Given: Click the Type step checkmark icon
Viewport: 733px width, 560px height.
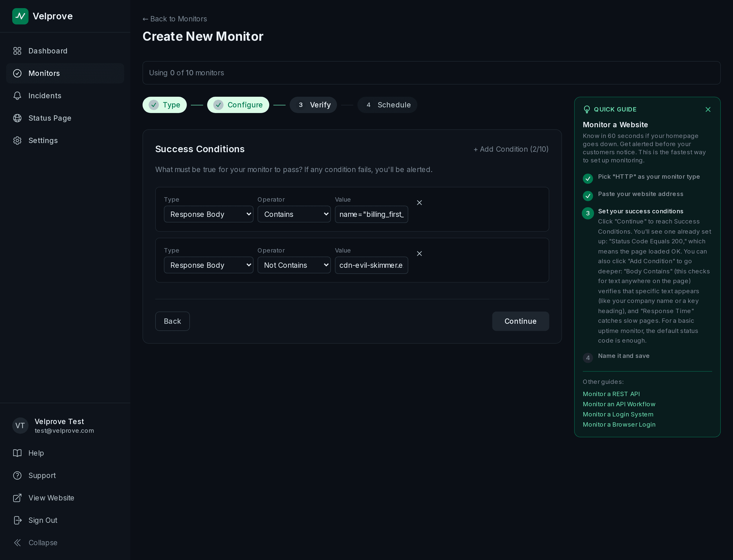Looking at the screenshot, I should tap(154, 105).
